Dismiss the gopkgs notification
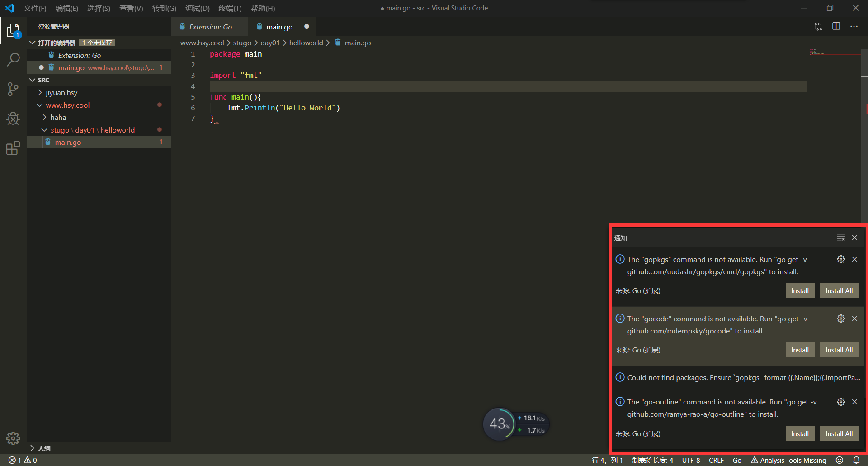868x466 pixels. pyautogui.click(x=854, y=259)
